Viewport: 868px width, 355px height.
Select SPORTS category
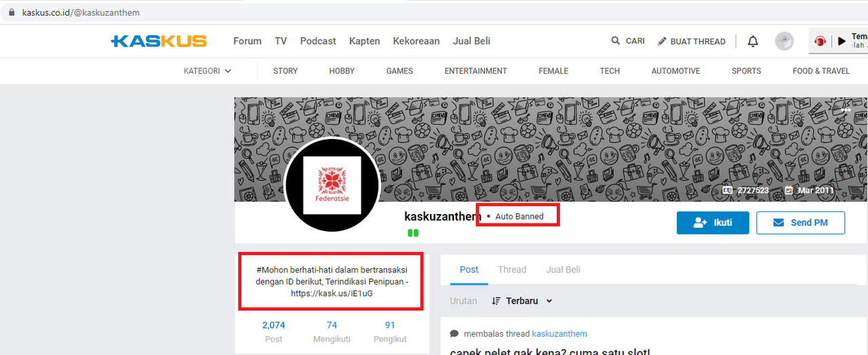747,70
